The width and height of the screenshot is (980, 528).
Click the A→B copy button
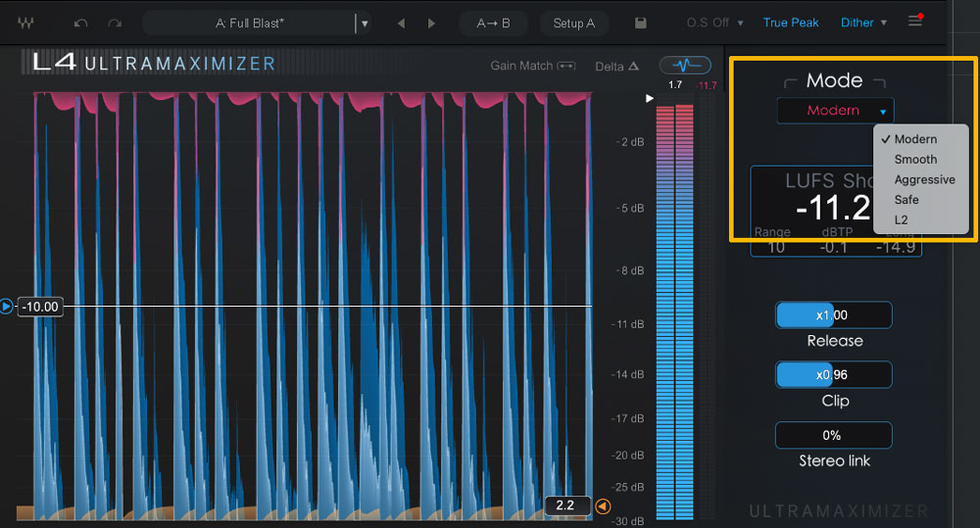[493, 23]
